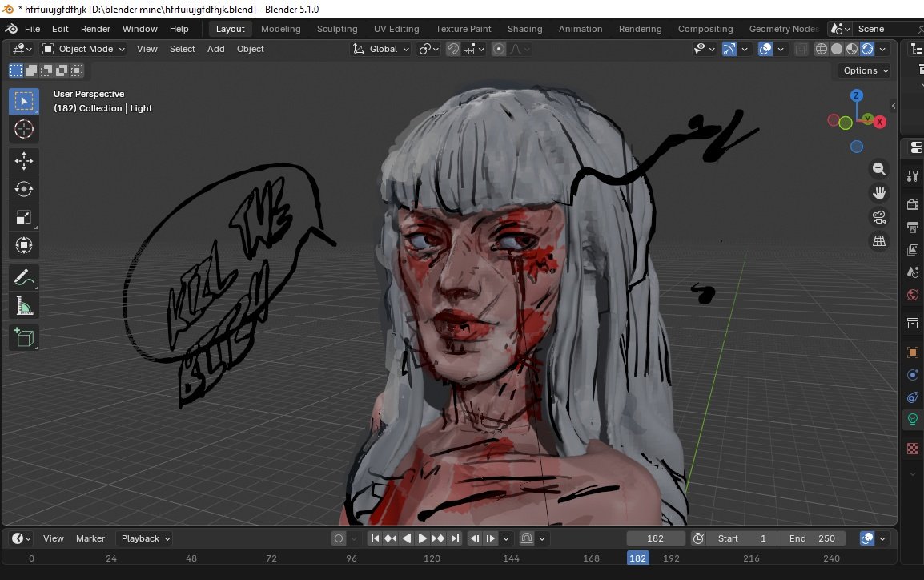The height and width of the screenshot is (580, 924).
Task: Open the Render menu
Action: click(x=95, y=29)
